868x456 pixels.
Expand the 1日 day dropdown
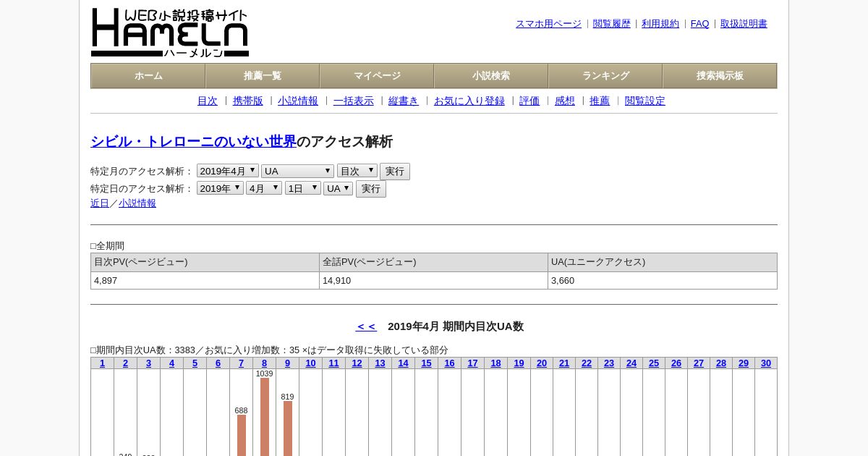click(303, 188)
